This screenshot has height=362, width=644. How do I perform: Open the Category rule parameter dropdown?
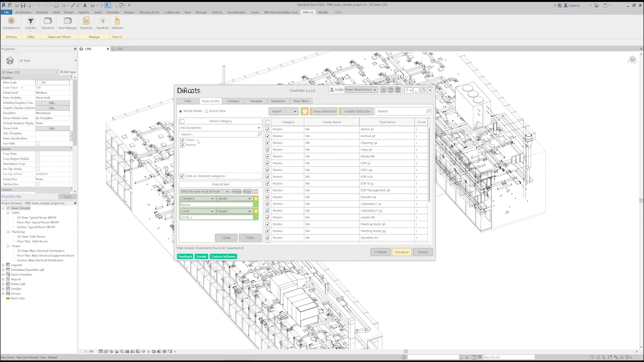197,198
